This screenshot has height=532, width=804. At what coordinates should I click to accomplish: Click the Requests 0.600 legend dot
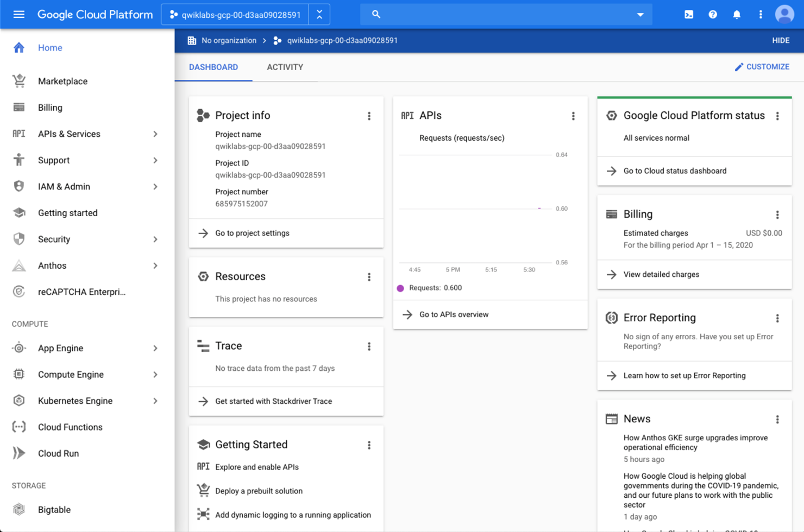400,288
